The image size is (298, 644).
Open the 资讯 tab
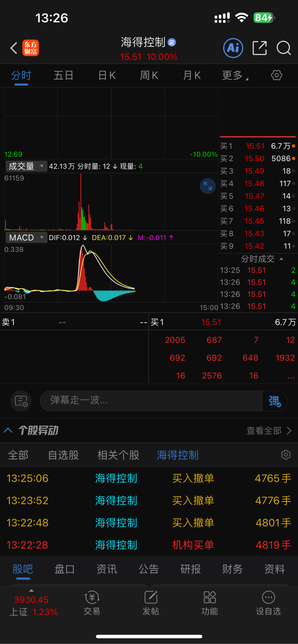pyautogui.click(x=107, y=569)
